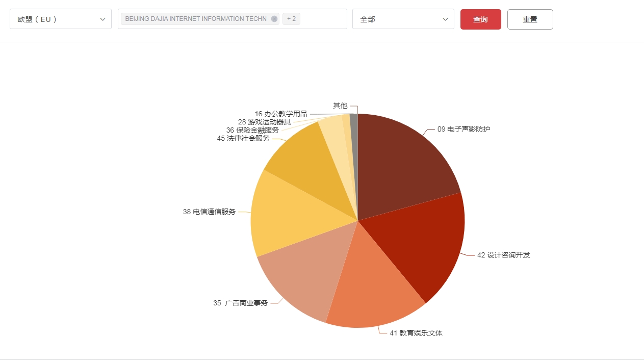This screenshot has width=644, height=363.
Task: Remove the BEIJING DAJIA applicant filter tag
Action: pyautogui.click(x=274, y=18)
